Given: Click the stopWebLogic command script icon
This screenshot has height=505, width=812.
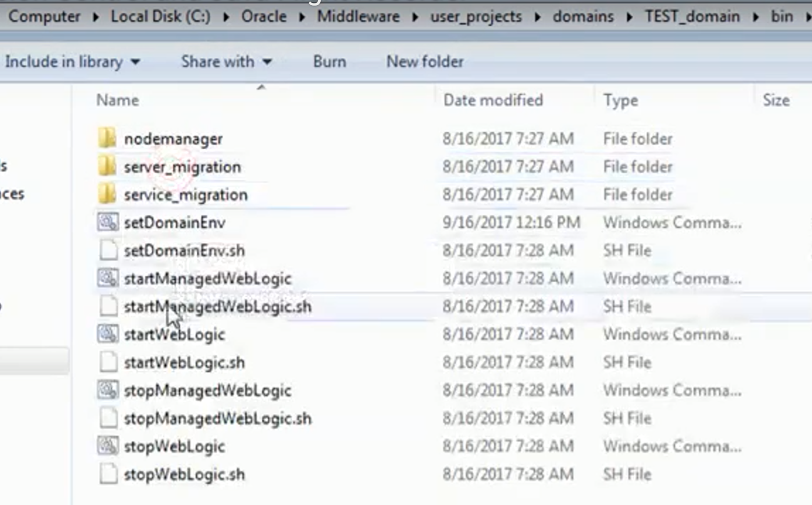Looking at the screenshot, I should [x=108, y=446].
